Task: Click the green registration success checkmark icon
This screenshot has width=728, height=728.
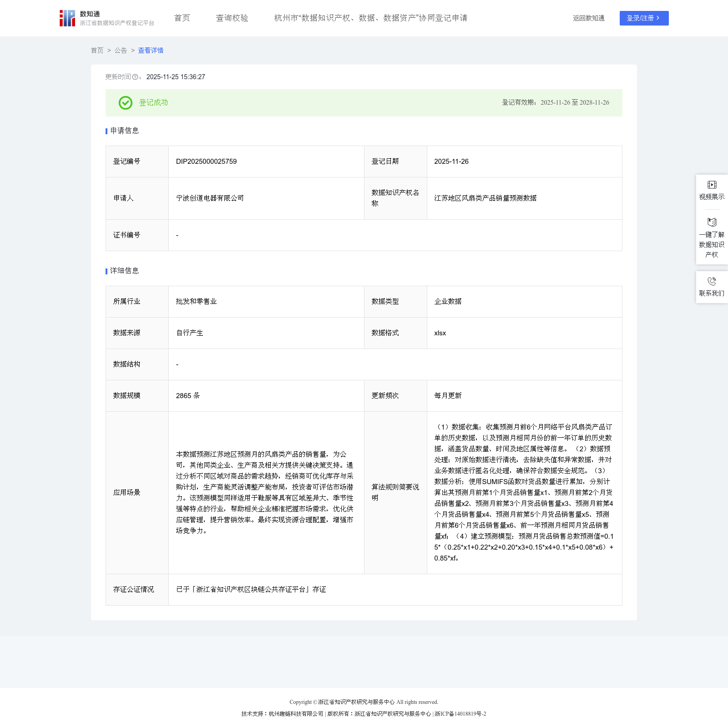Action: tap(126, 103)
